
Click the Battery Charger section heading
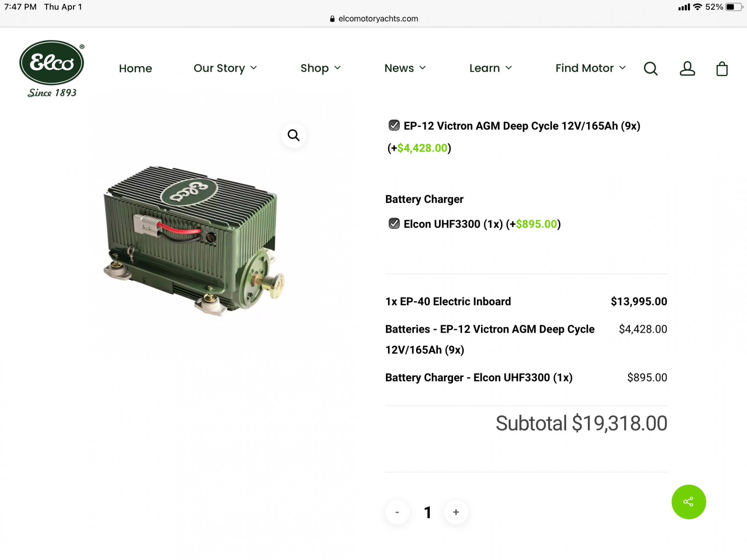click(424, 199)
